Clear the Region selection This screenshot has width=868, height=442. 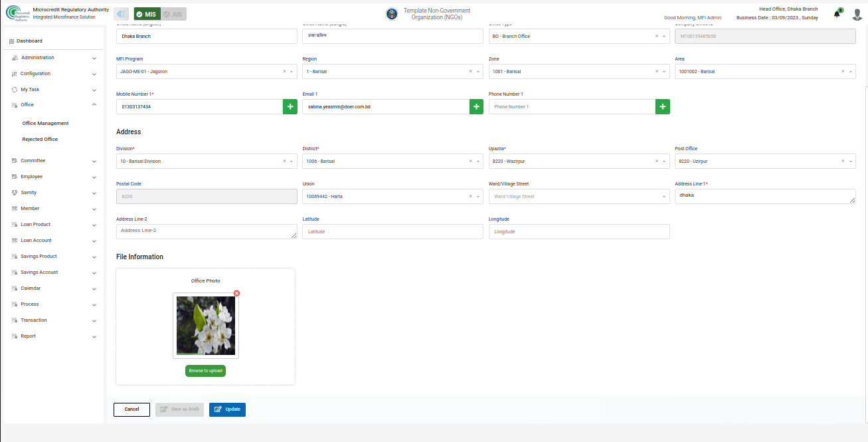(471, 71)
